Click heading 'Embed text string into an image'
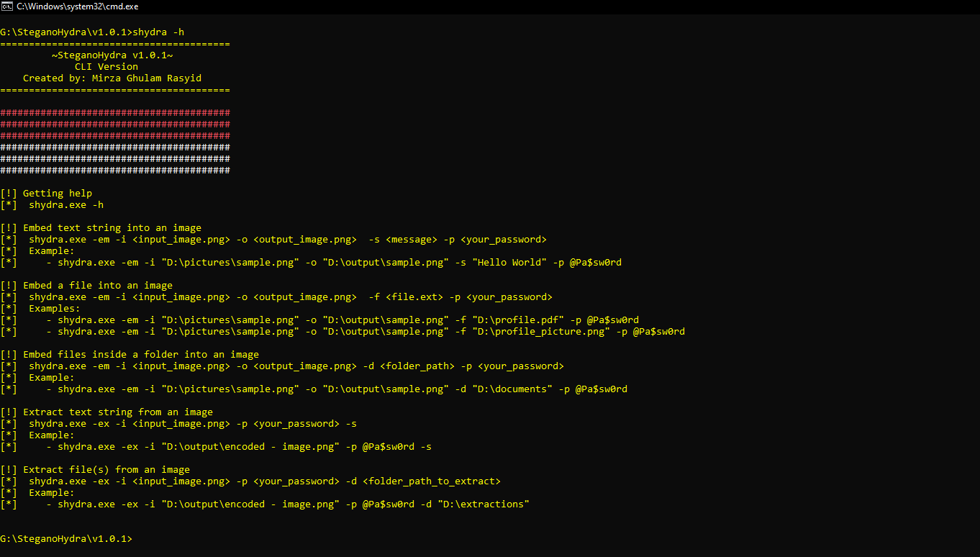This screenshot has height=557, width=980. pos(112,228)
